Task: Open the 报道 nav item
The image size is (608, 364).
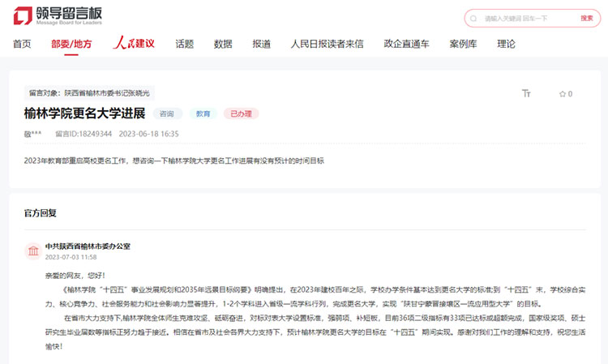Action: (261, 45)
